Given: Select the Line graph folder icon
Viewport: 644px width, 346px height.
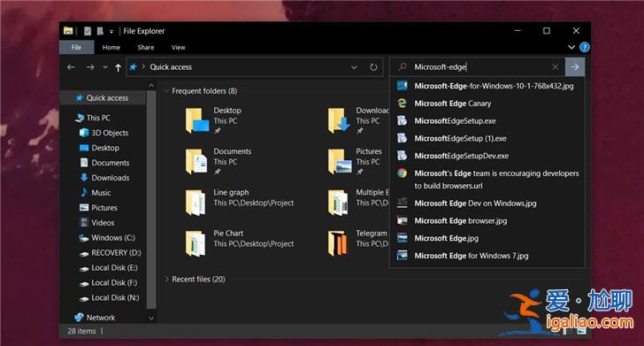Looking at the screenshot, I should tap(195, 202).
